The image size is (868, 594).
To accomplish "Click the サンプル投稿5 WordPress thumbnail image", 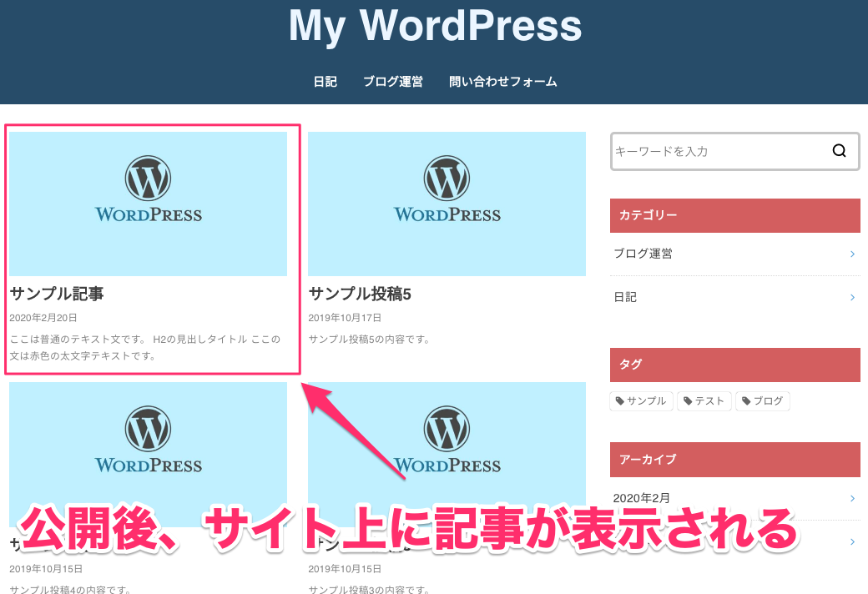I will (x=447, y=204).
